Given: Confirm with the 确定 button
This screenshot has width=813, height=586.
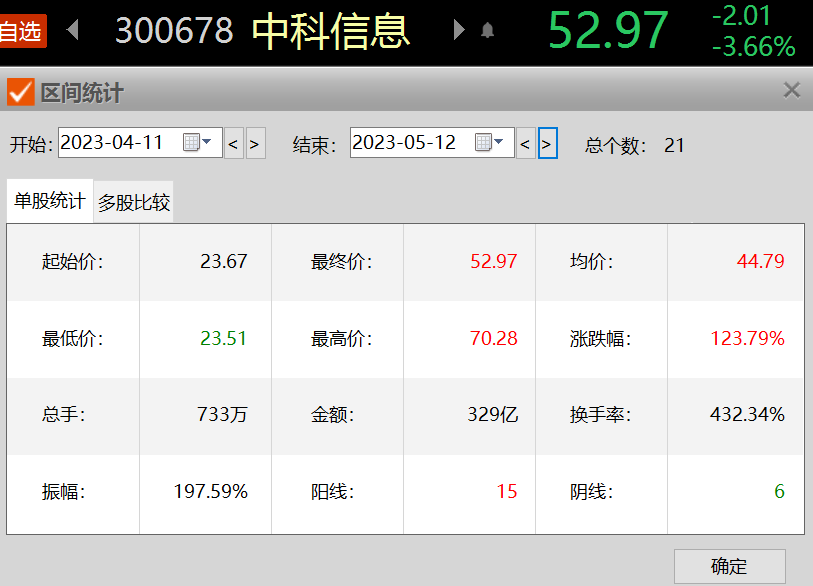Looking at the screenshot, I should (x=730, y=566).
